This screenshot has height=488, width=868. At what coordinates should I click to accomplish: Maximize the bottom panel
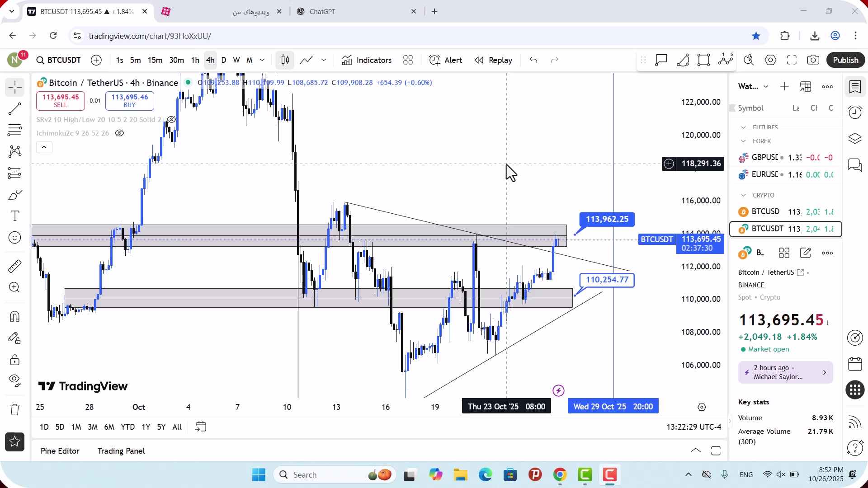tap(716, 450)
